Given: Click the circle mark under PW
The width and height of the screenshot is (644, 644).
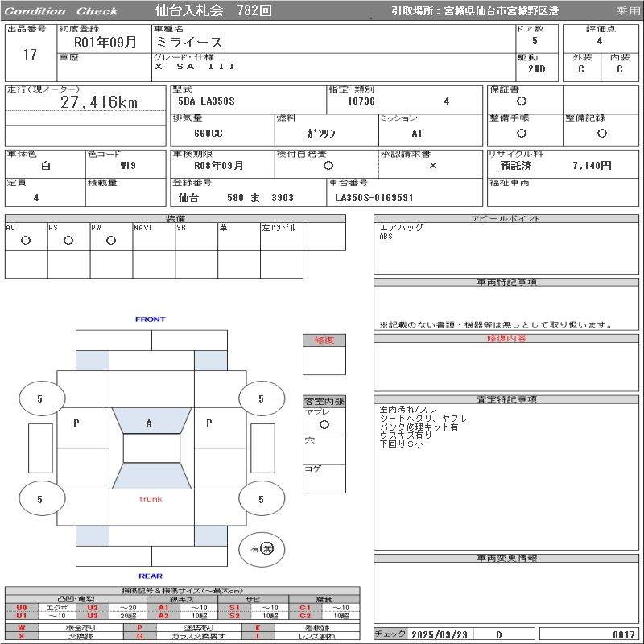Looking at the screenshot, I should 111,240.
